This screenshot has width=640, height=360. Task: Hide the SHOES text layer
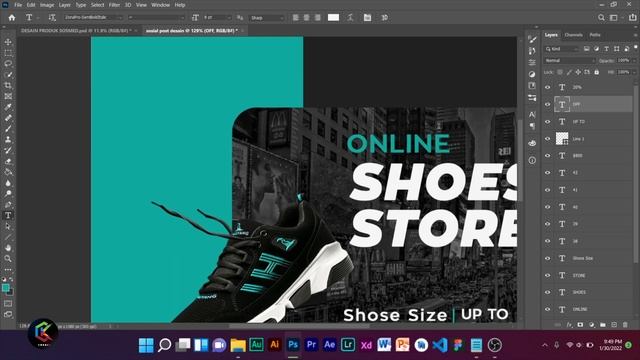548,292
